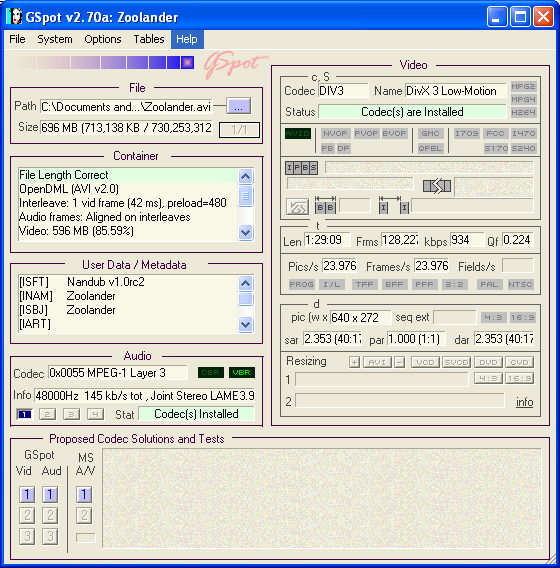
Task: Click the B-B frame distance icon
Action: (325, 205)
